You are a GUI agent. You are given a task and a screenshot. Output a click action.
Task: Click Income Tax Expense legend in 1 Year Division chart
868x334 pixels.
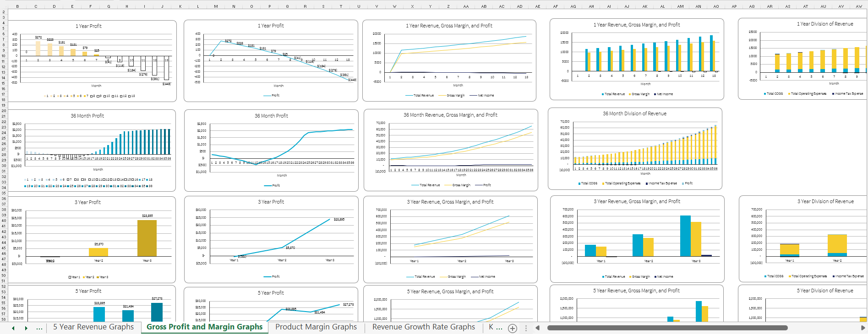coord(848,93)
